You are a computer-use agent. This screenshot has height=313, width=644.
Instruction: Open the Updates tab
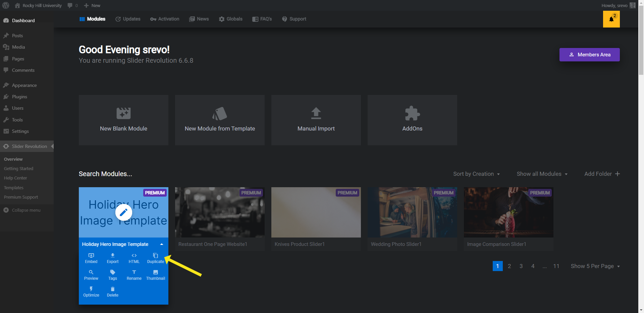(128, 19)
